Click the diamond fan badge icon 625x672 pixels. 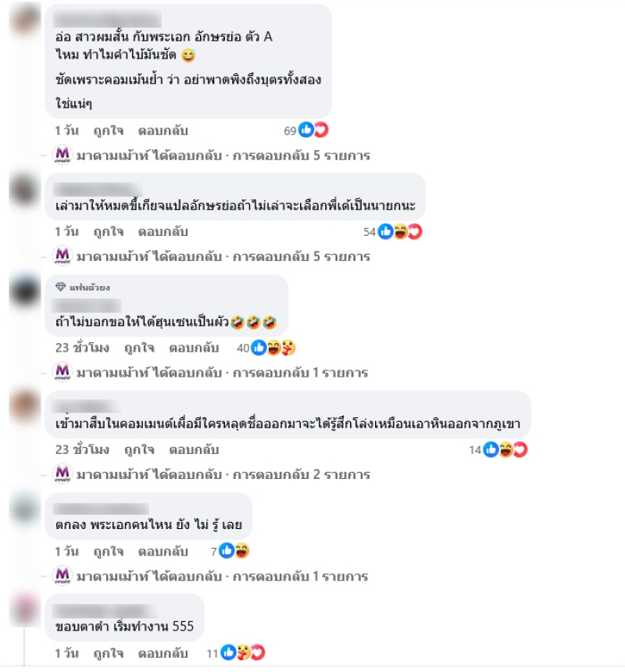point(60,287)
